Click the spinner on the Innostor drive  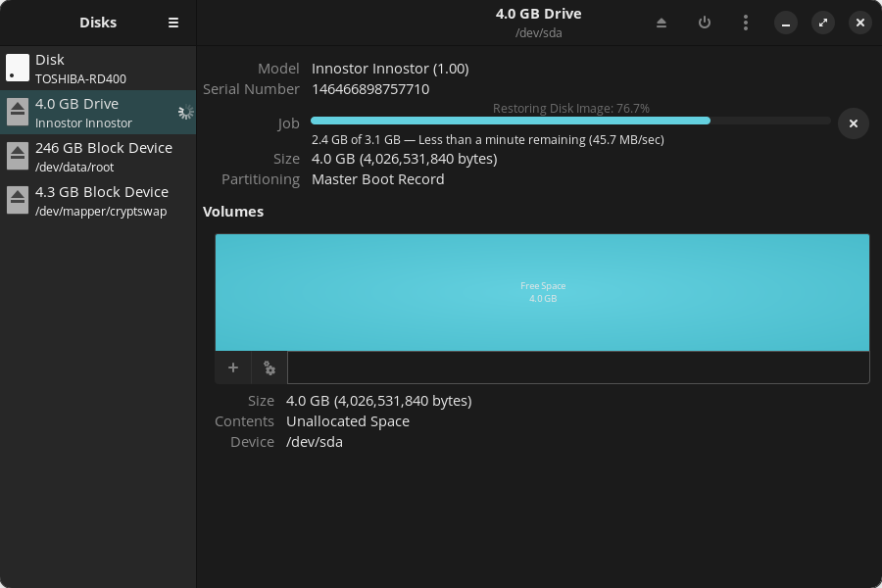184,113
